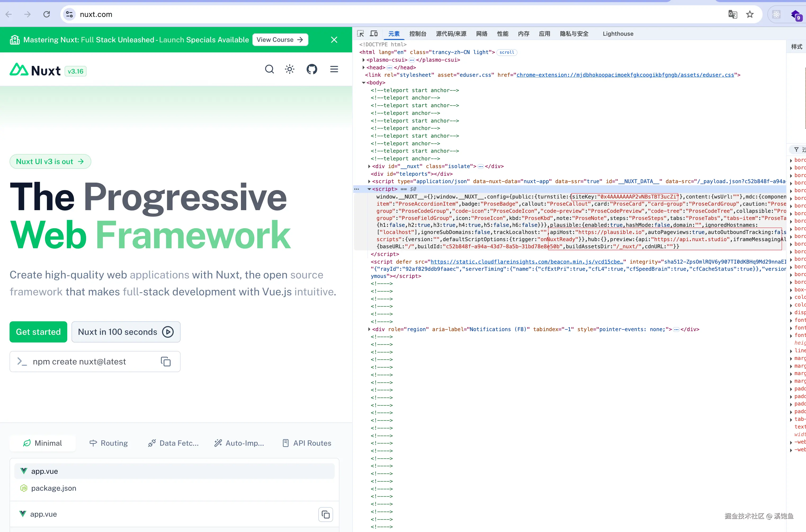Open package.json in the file tree
The image size is (806, 532).
[x=174, y=488]
